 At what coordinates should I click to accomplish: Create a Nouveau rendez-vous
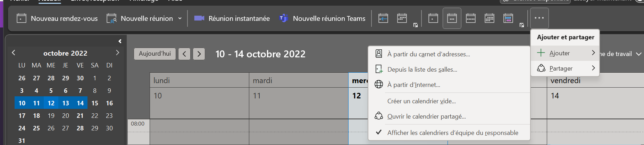(x=57, y=18)
